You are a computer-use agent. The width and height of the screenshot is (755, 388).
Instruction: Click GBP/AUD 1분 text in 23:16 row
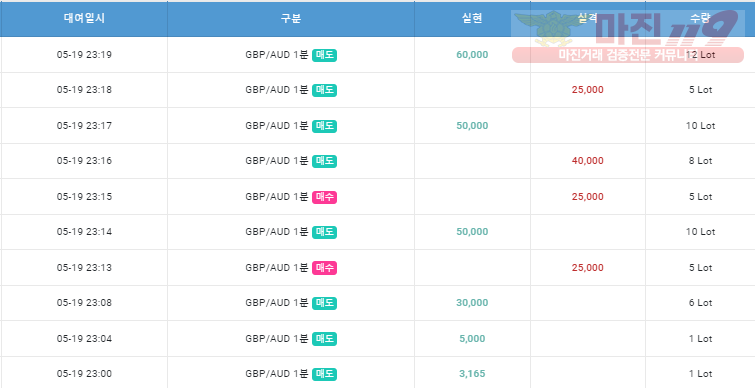(x=276, y=161)
